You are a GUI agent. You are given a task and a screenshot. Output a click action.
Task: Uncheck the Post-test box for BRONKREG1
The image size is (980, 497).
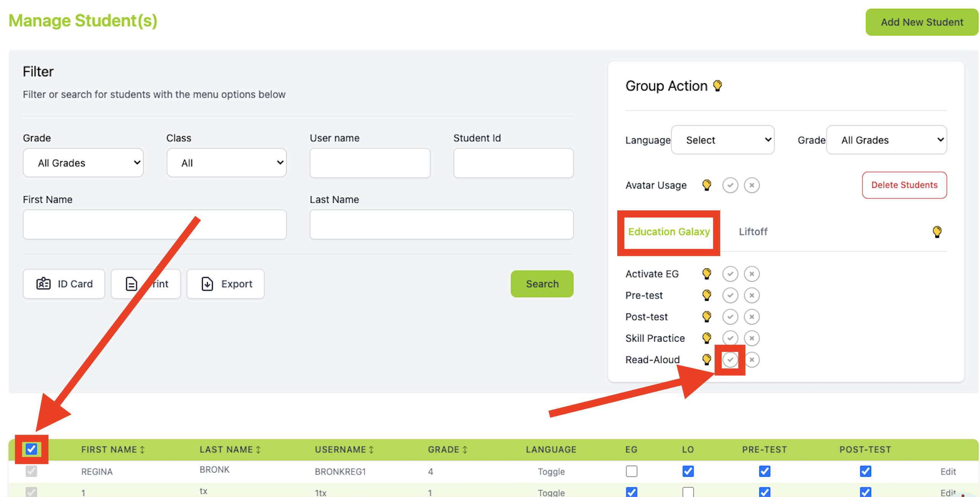pyautogui.click(x=865, y=471)
